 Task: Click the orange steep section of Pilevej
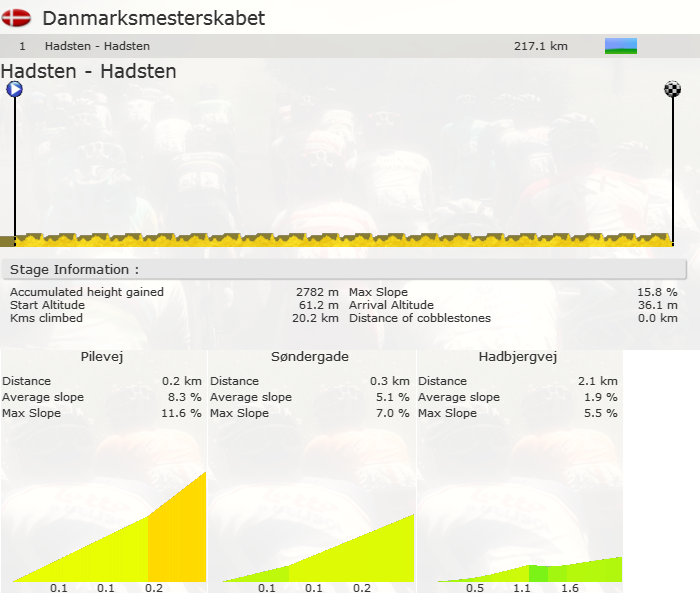pos(177,540)
